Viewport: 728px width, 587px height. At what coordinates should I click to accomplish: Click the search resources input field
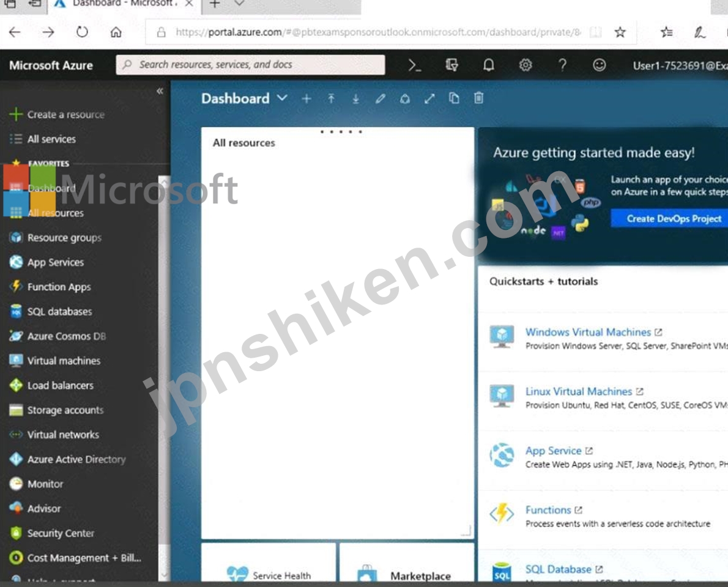coord(250,64)
